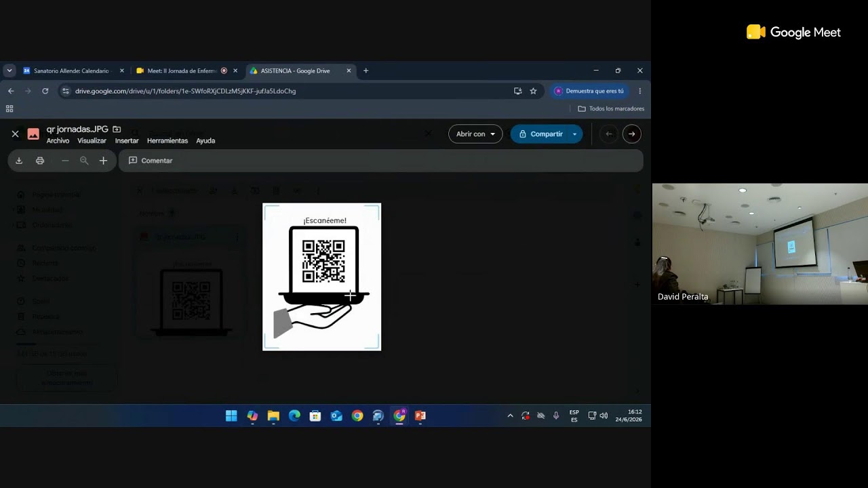Click the ESP ES language indicator

(x=574, y=416)
